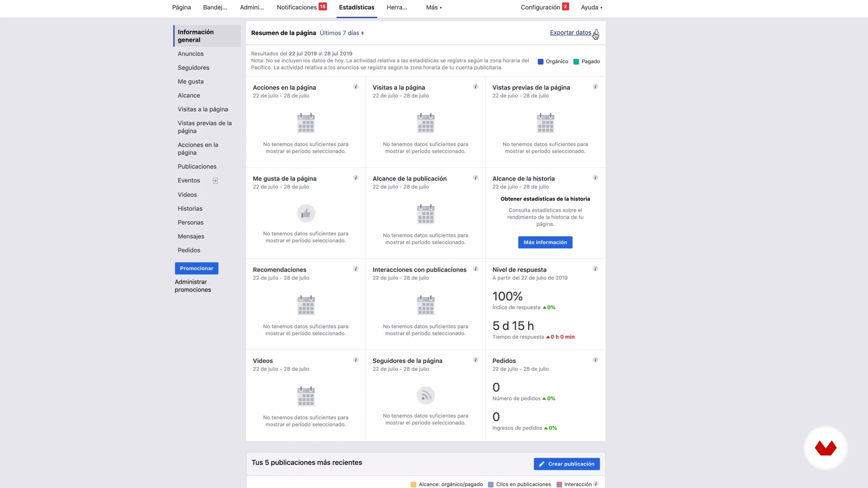This screenshot has height=488, width=868.
Task: Select Videos in sidebar
Action: tap(187, 195)
